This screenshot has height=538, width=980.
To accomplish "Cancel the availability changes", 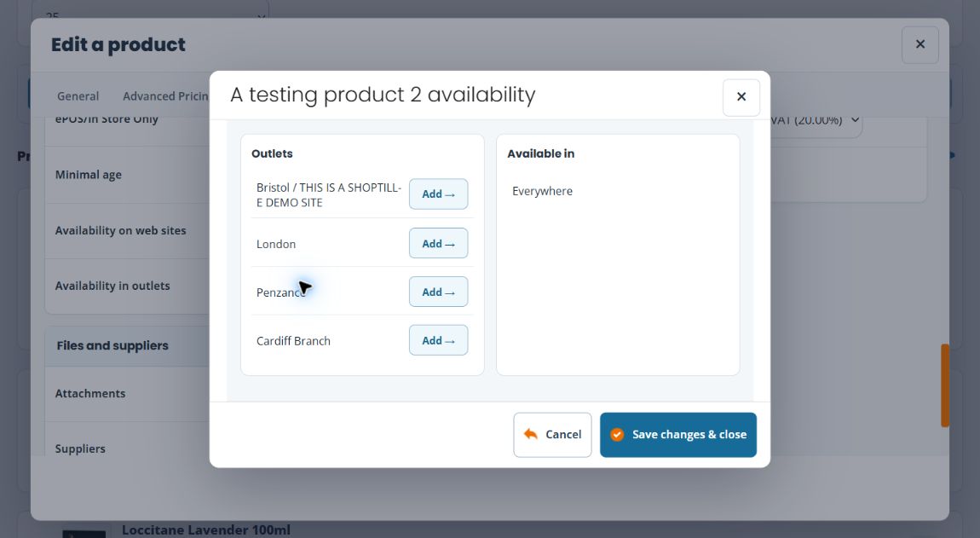I will [x=552, y=434].
